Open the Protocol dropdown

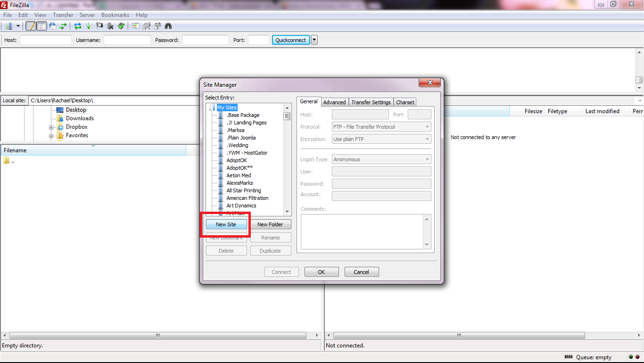(381, 127)
